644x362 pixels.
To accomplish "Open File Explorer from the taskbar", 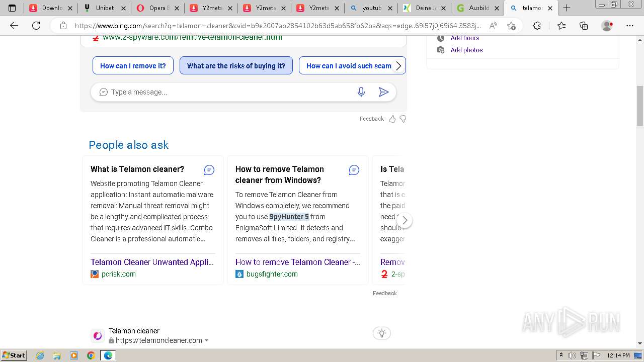I will point(57,355).
